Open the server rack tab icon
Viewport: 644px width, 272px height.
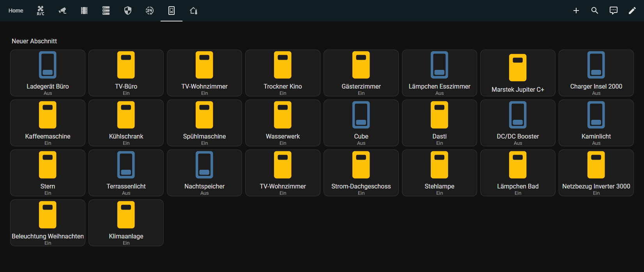tap(106, 11)
